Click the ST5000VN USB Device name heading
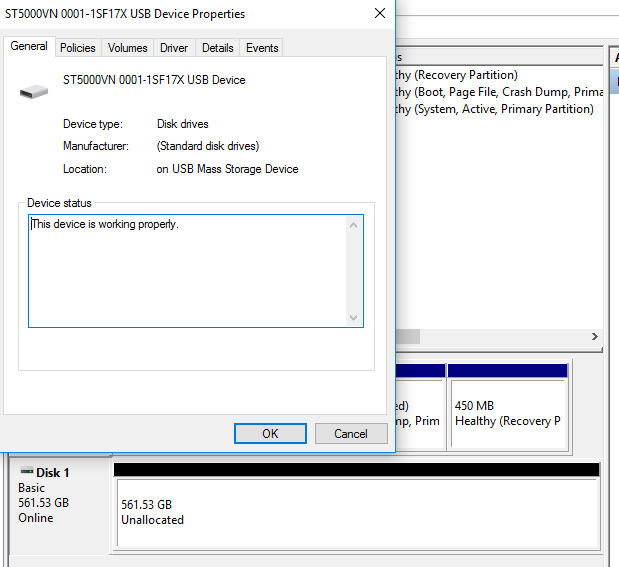The image size is (619, 567). (x=154, y=80)
